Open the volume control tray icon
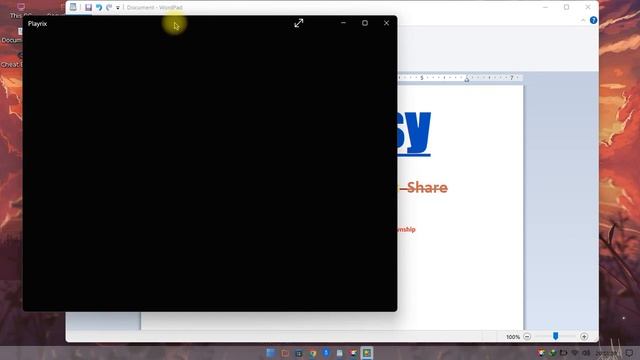The image size is (640, 360). click(586, 353)
